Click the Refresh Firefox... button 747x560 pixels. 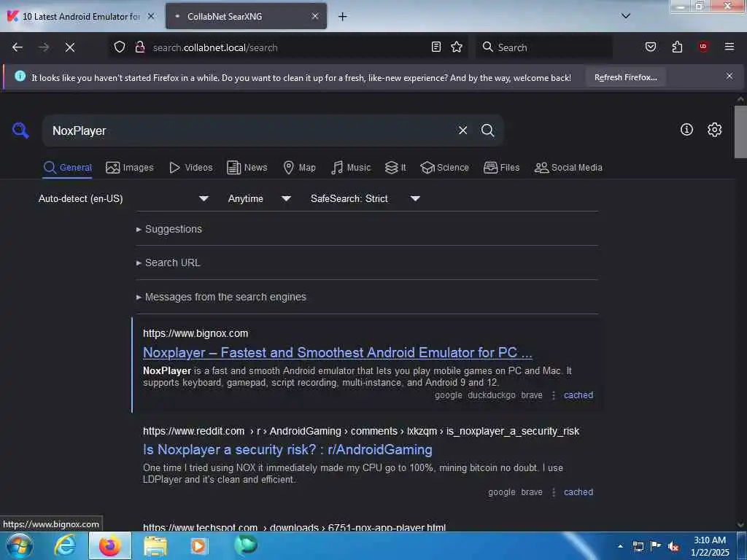[x=625, y=77]
